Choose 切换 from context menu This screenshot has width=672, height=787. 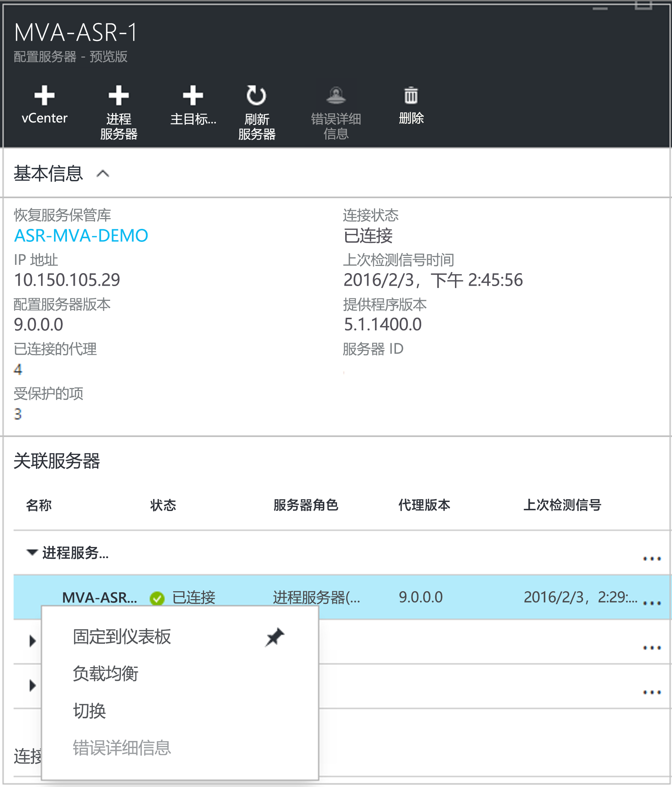[180, 711]
